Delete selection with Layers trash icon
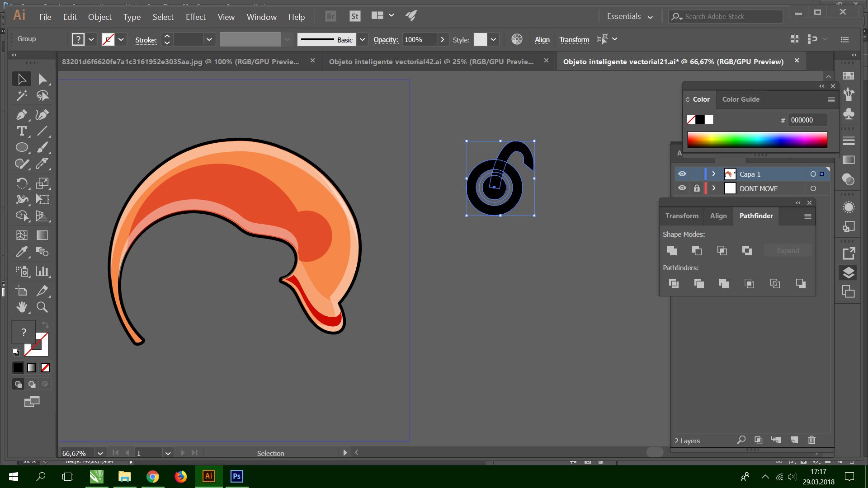Image resolution: width=868 pixels, height=488 pixels. [812, 440]
